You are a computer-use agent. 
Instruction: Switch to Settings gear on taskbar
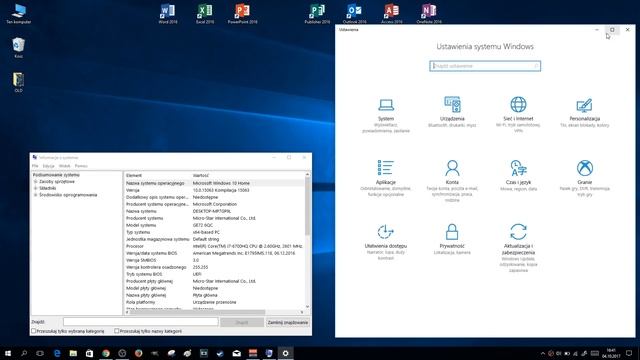(x=285, y=353)
